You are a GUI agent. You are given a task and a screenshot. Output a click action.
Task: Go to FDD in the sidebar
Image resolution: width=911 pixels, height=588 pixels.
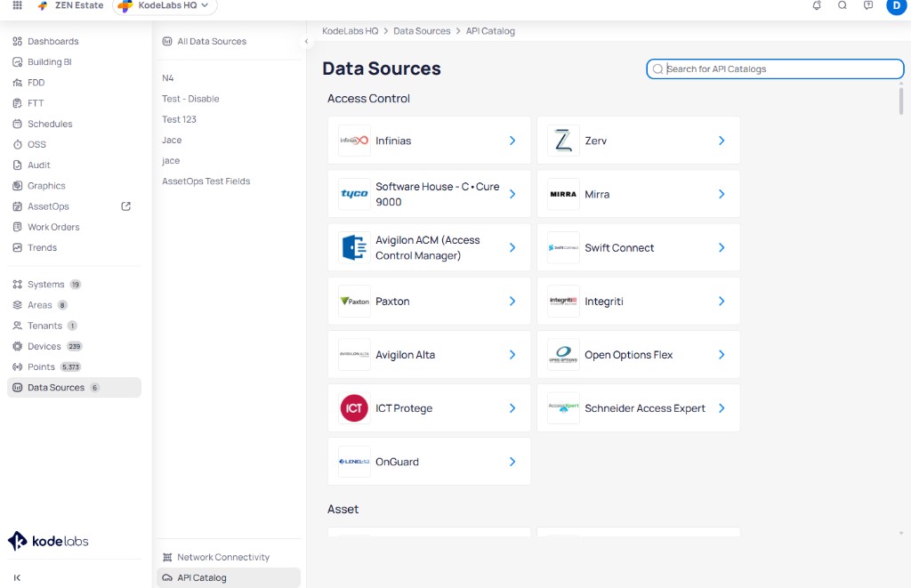(x=74, y=83)
